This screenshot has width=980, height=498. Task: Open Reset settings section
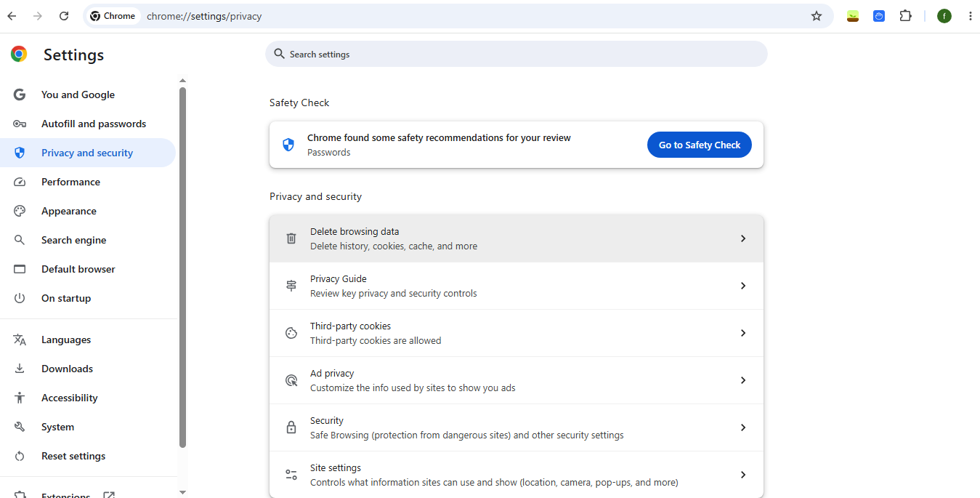(88, 456)
